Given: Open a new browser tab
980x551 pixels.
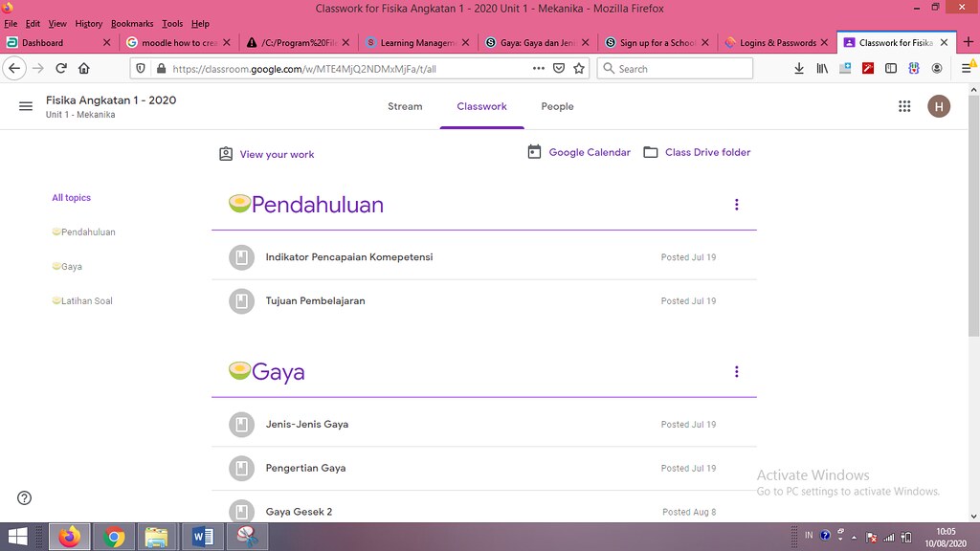Looking at the screenshot, I should pyautogui.click(x=969, y=42).
